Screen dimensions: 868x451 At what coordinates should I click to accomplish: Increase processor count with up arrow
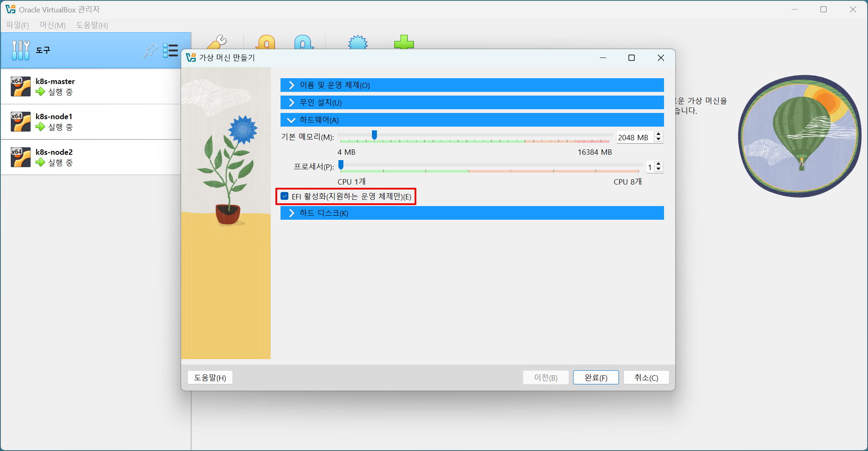pos(659,164)
